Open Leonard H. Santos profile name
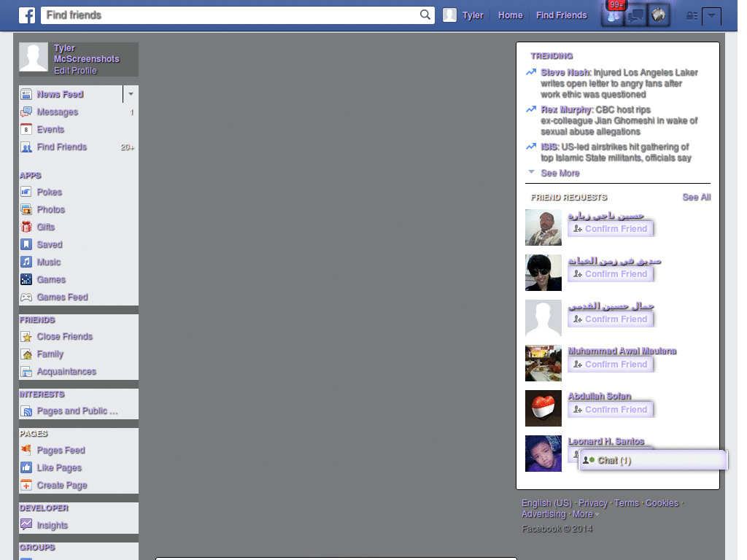 (x=606, y=441)
